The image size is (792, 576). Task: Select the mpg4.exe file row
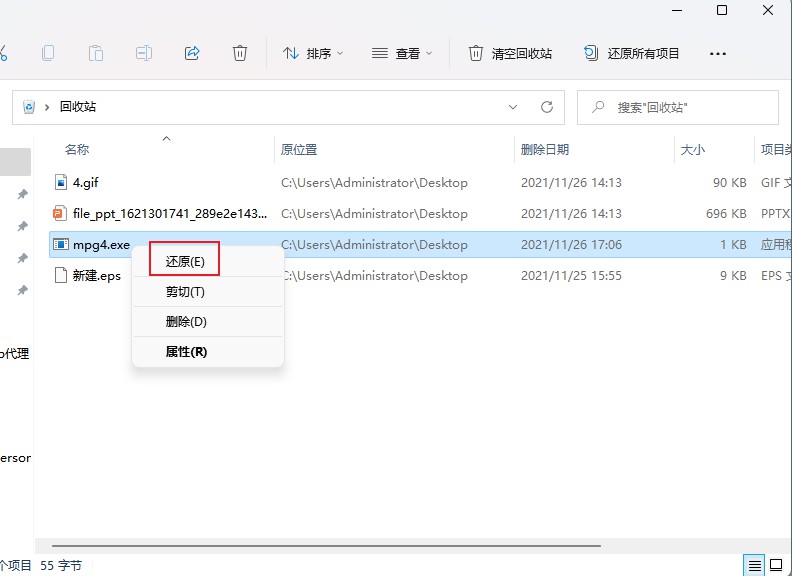(x=420, y=245)
